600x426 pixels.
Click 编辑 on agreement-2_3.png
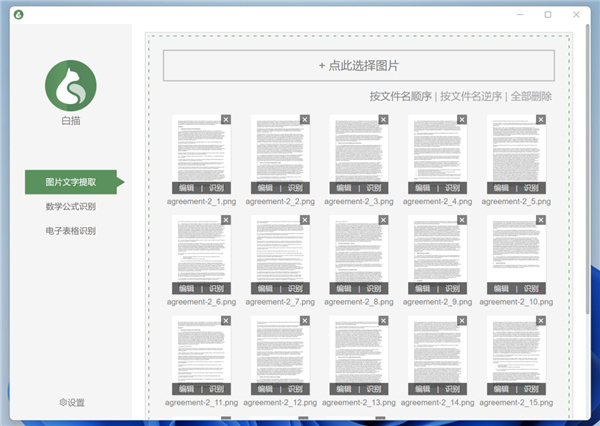pos(344,188)
